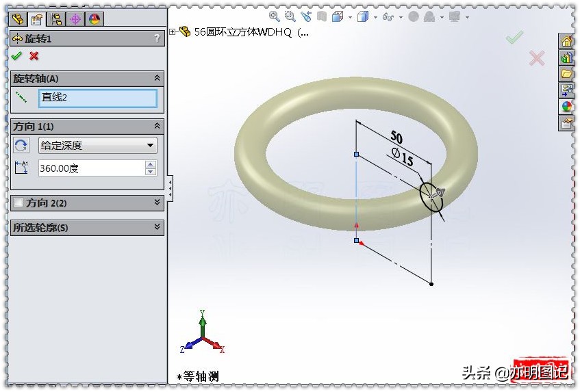Open help for the 旋转1 feature

pos(157,38)
